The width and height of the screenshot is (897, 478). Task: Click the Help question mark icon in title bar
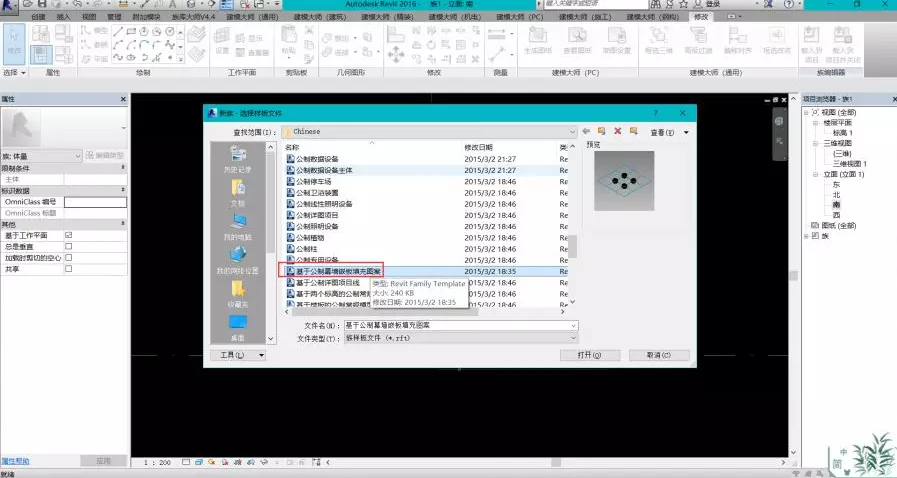point(789,4)
